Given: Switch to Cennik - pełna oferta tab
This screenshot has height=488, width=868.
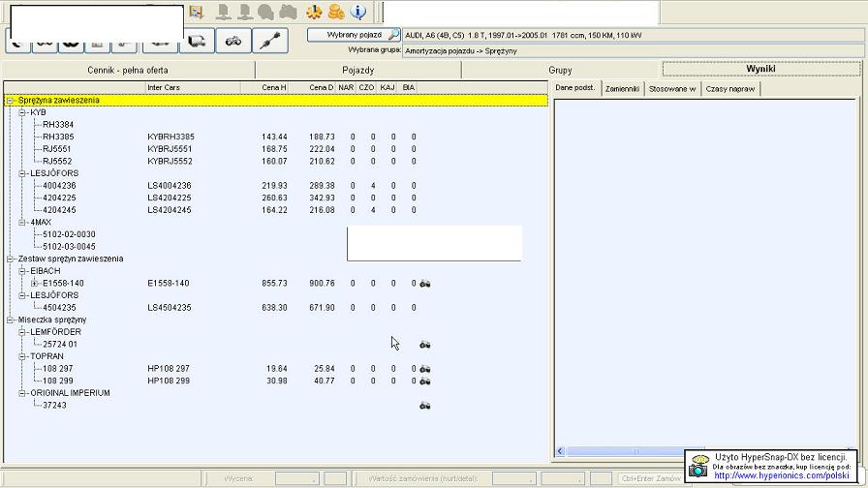Looking at the screenshot, I should [128, 71].
